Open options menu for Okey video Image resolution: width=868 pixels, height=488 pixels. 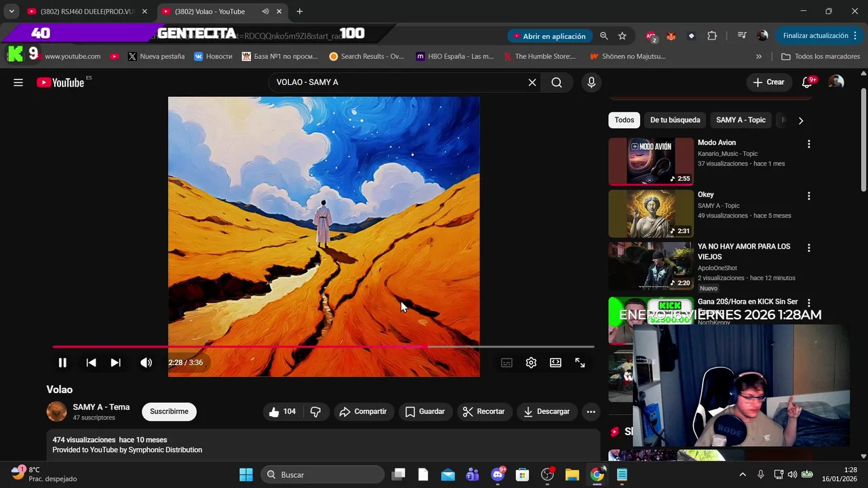[808, 196]
